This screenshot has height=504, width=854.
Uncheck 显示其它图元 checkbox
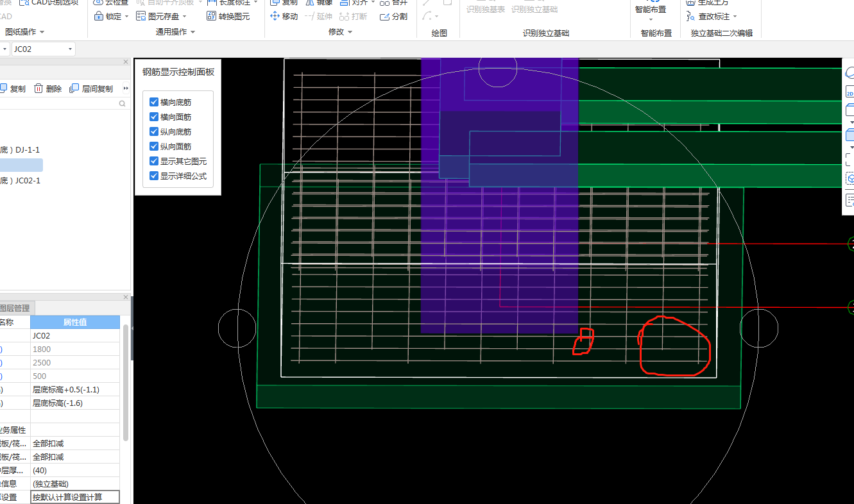click(153, 161)
